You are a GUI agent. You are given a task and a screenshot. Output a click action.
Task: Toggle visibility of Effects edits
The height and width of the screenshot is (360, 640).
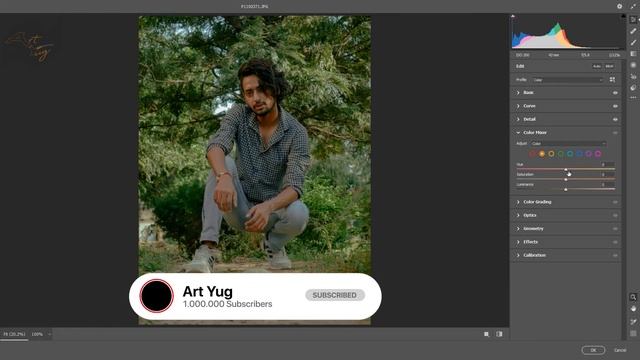615,242
